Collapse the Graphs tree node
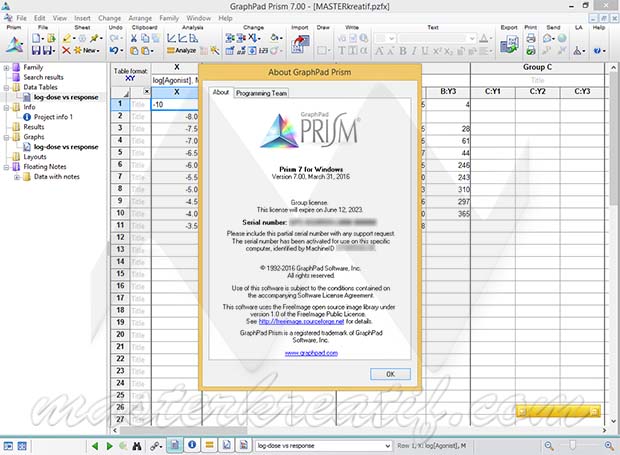This screenshot has height=455, width=620. coord(6,137)
